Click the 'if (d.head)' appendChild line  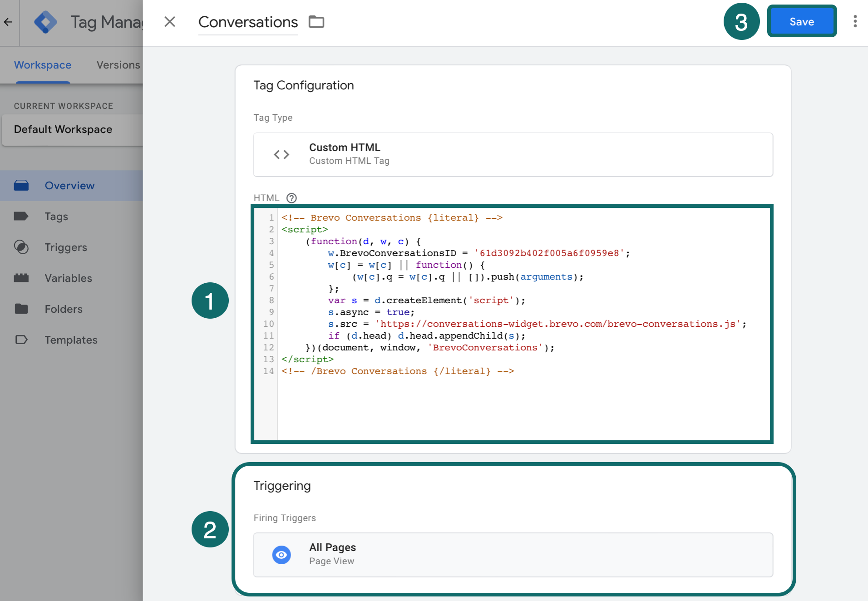point(427,336)
